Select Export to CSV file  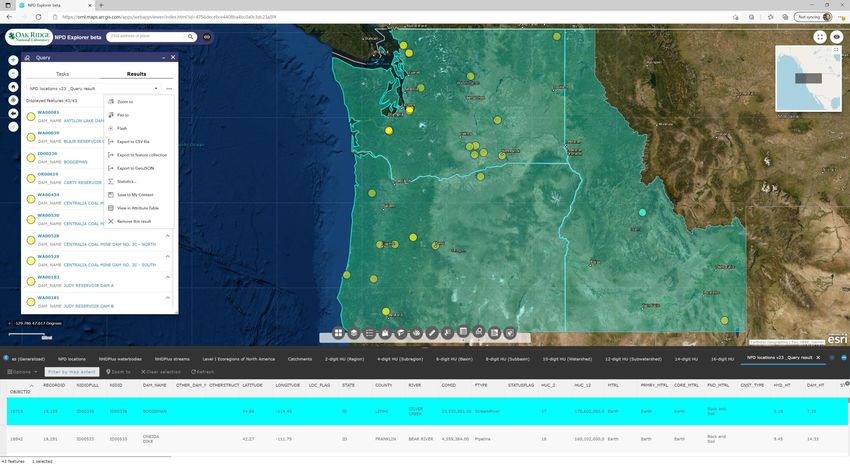pyautogui.click(x=133, y=141)
